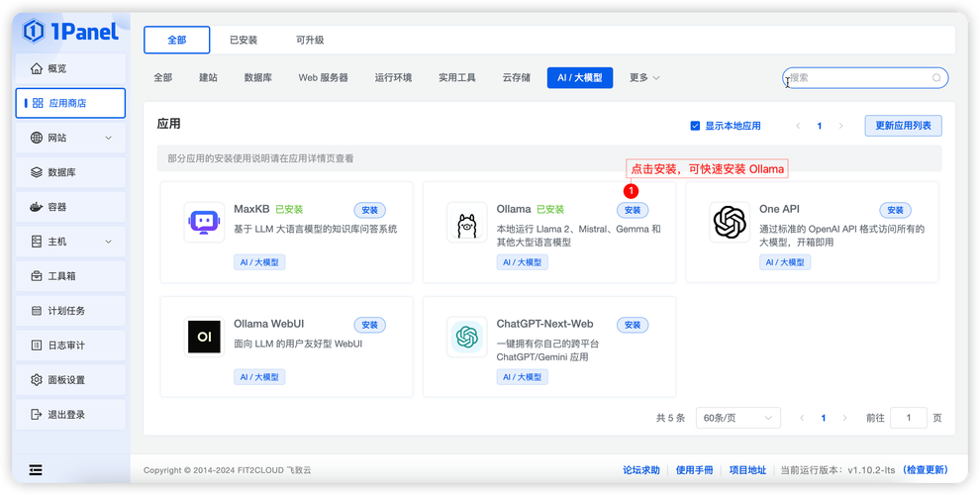The width and height of the screenshot is (980, 495).
Task: Focus the 搜索 search field
Action: coord(865,78)
